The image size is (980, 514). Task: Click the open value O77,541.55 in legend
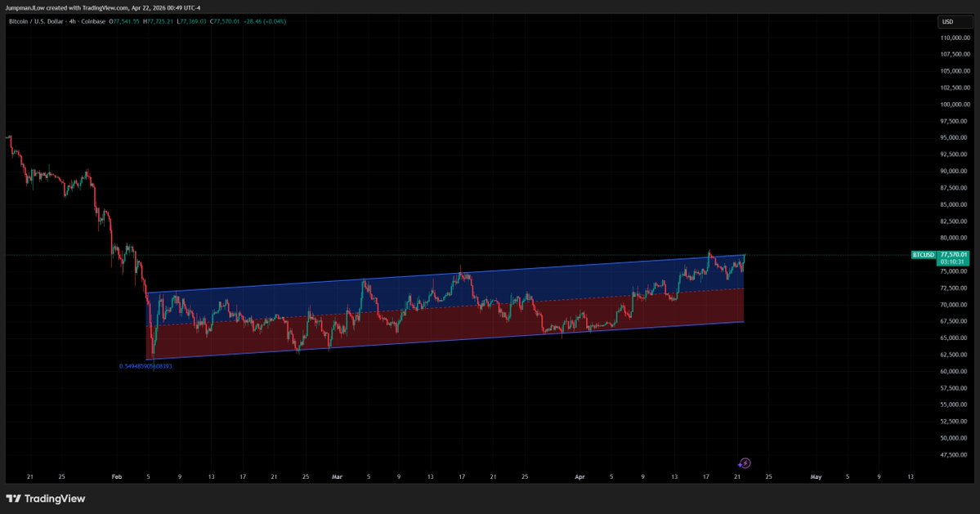coord(123,20)
